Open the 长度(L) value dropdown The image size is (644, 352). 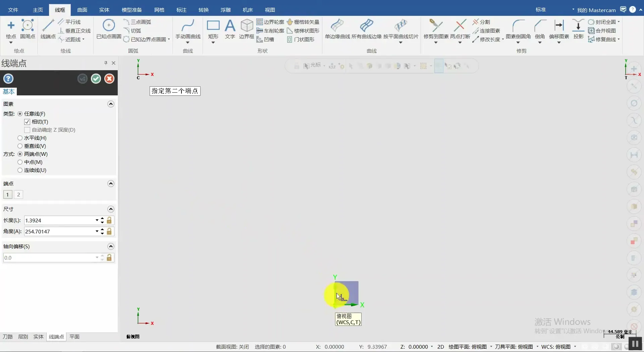click(97, 220)
